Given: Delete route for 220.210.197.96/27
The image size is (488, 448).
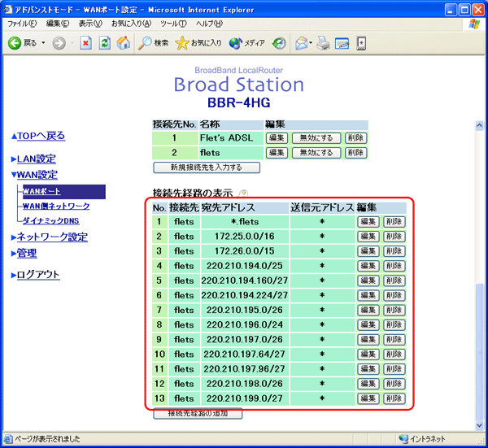Looking at the screenshot, I should 394,369.
